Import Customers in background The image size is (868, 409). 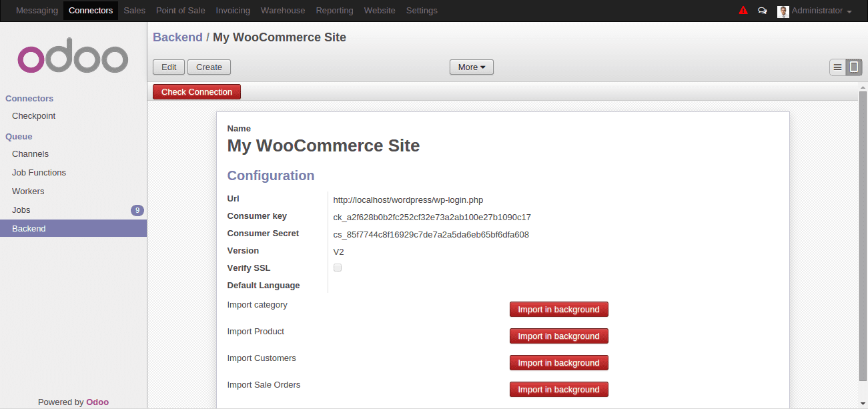click(559, 363)
